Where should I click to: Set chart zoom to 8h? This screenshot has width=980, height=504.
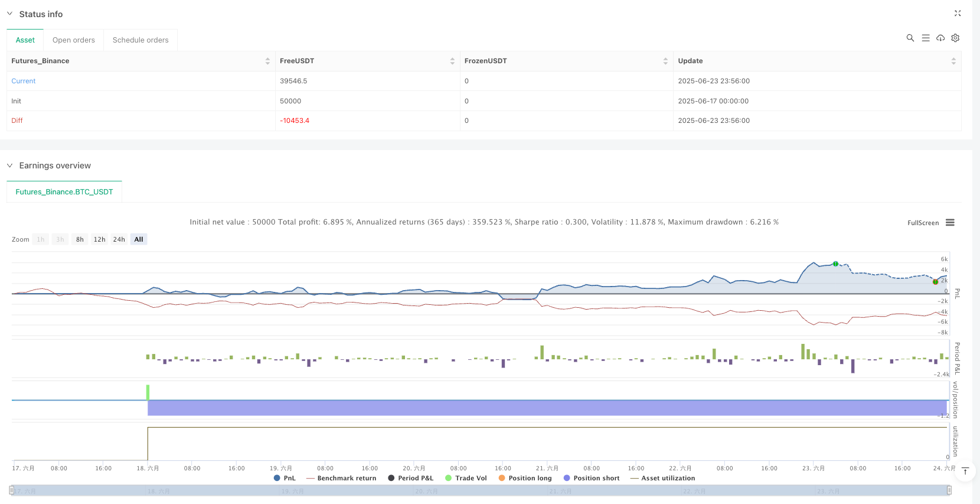80,239
